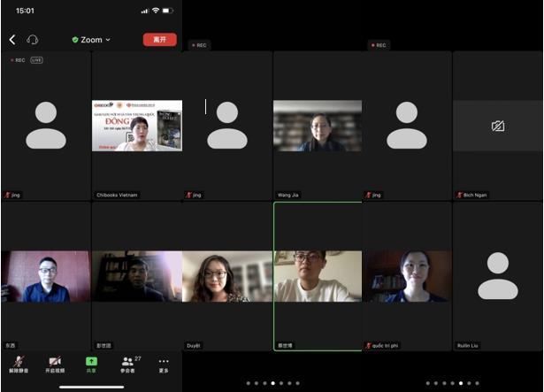Viewport: 544px width, 392px height.
Task: Open the 更多 more options menu
Action: [x=164, y=364]
